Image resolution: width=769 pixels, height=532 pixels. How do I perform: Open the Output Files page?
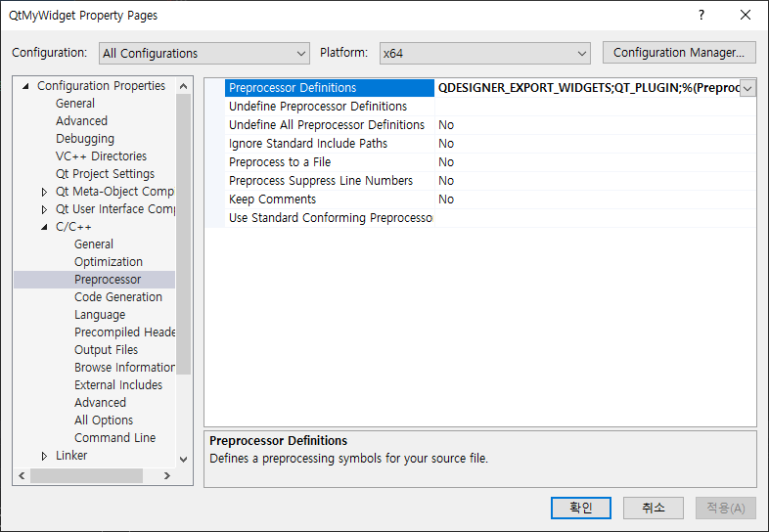pyautogui.click(x=106, y=350)
